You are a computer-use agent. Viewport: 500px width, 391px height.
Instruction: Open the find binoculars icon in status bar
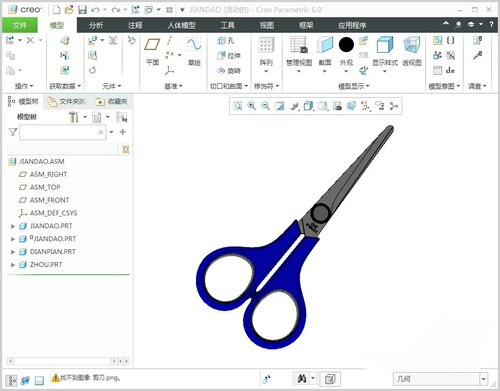click(302, 378)
